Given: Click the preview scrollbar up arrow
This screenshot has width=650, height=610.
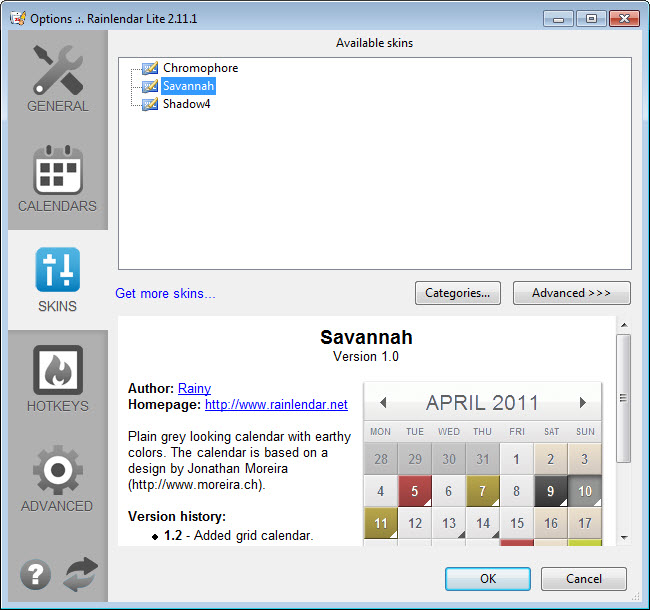Looking at the screenshot, I should pyautogui.click(x=624, y=325).
